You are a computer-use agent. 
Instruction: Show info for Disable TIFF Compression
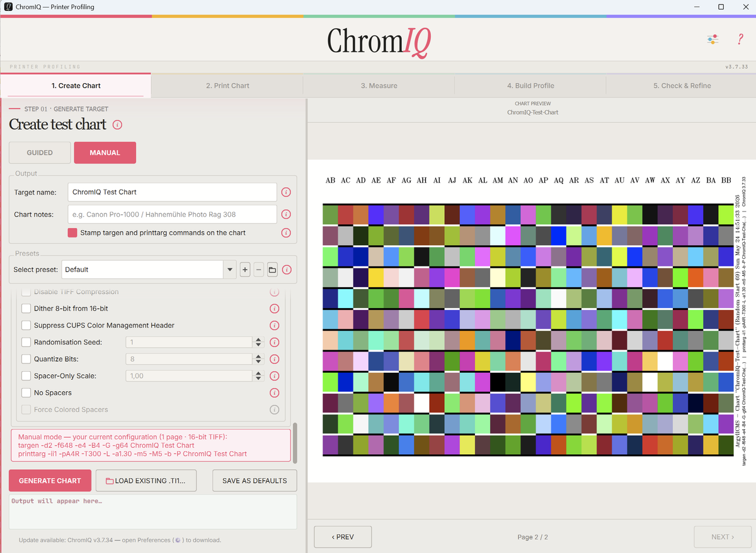click(274, 292)
